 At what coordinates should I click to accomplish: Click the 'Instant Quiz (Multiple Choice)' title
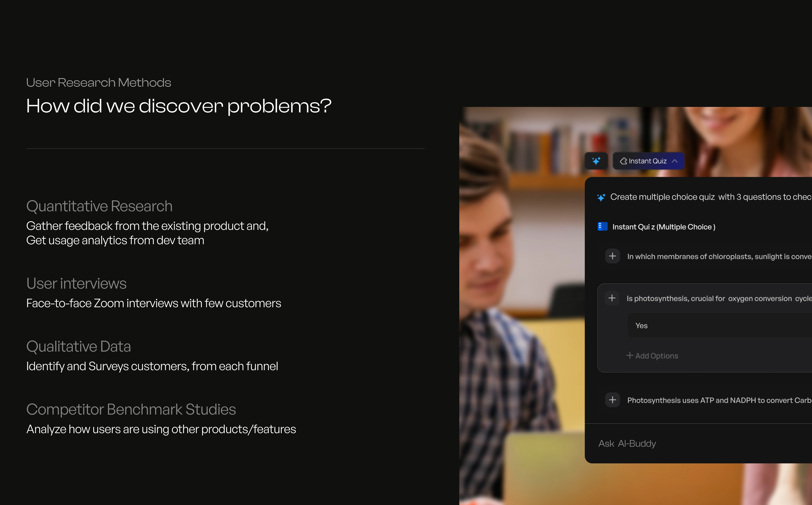pos(664,227)
